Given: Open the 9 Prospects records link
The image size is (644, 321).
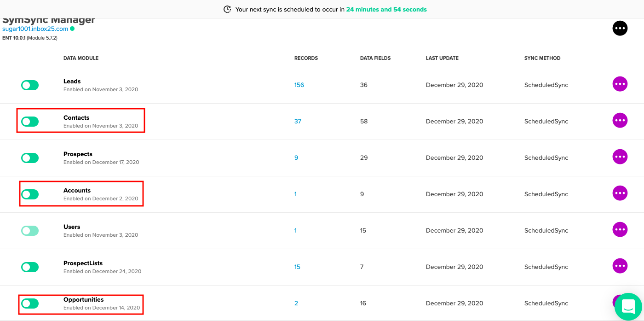Looking at the screenshot, I should (x=296, y=158).
